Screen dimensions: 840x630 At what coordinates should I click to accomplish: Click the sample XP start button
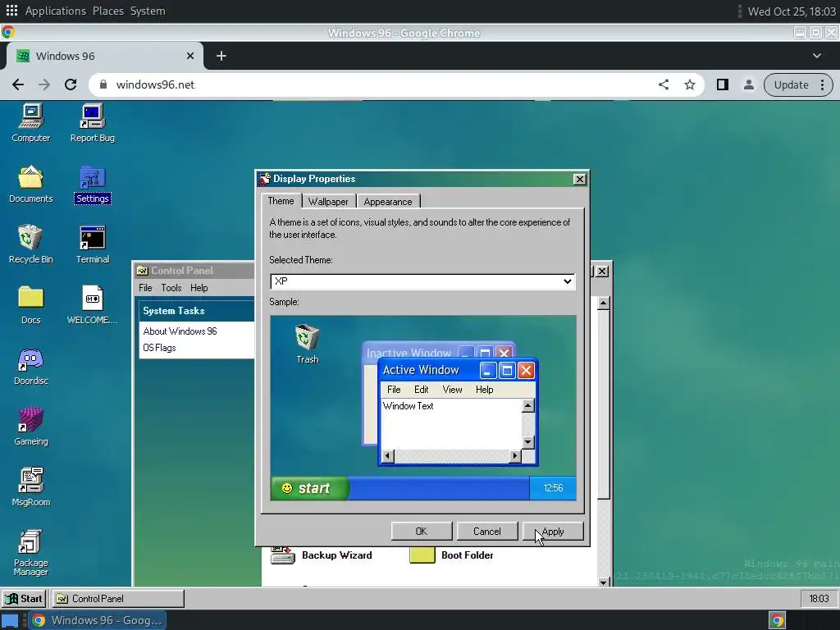click(x=309, y=488)
